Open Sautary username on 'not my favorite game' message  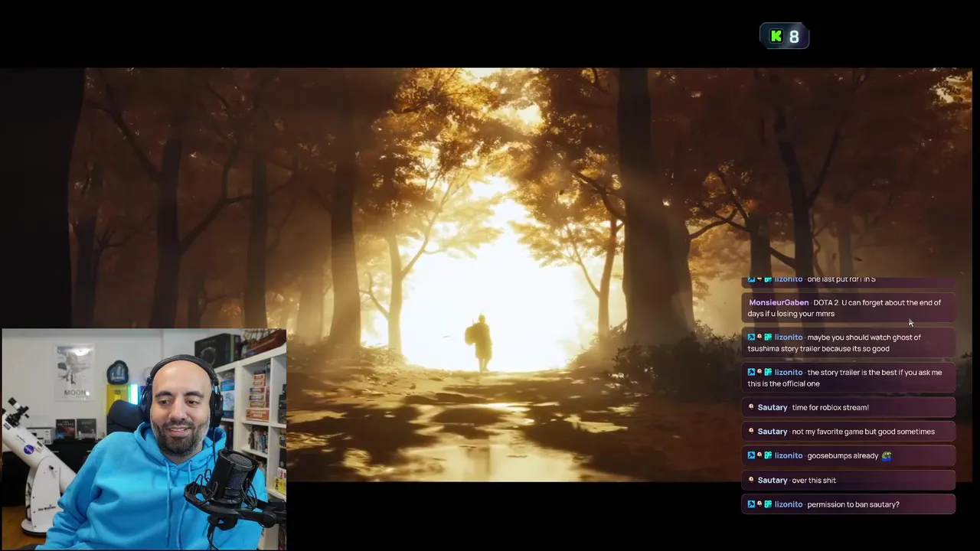(x=773, y=432)
